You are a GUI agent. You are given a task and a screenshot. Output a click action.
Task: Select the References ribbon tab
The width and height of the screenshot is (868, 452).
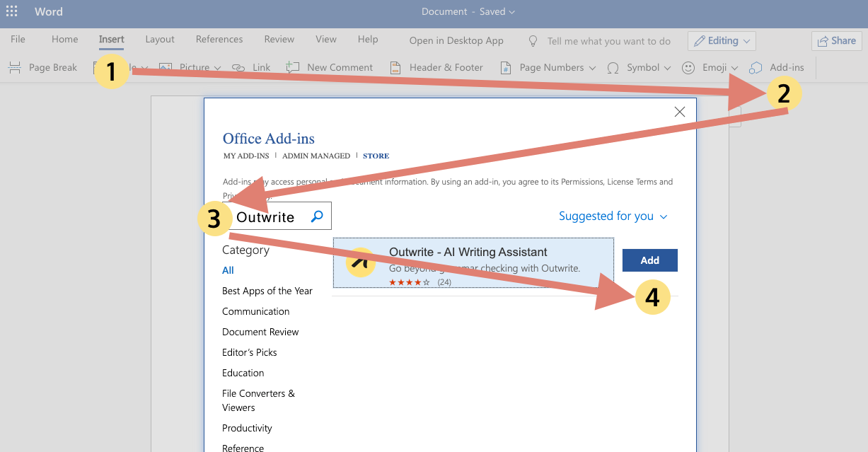219,39
